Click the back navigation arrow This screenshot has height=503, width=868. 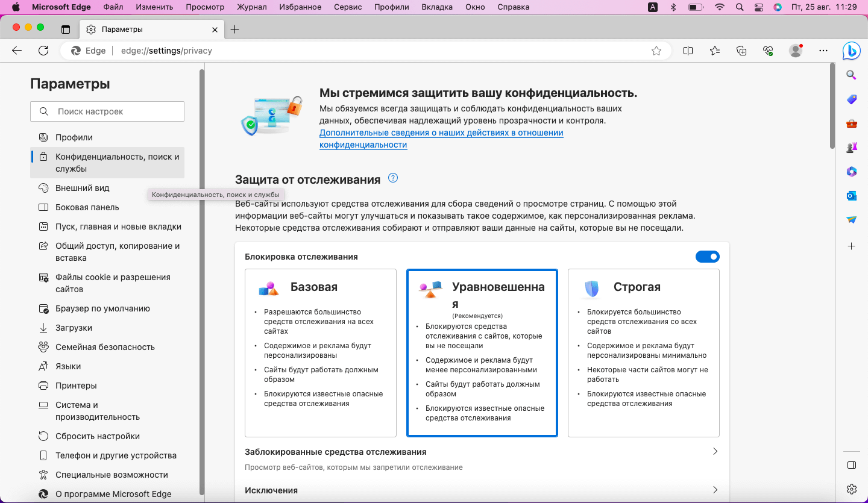click(x=17, y=51)
